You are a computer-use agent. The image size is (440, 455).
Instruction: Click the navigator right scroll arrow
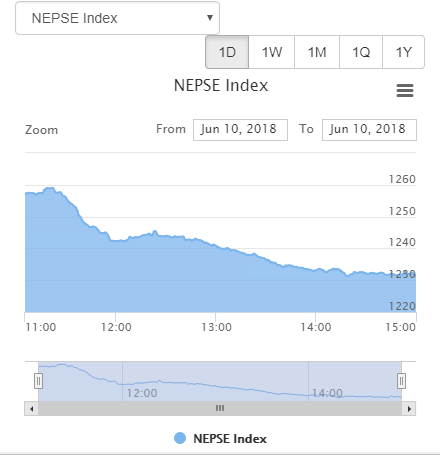409,409
